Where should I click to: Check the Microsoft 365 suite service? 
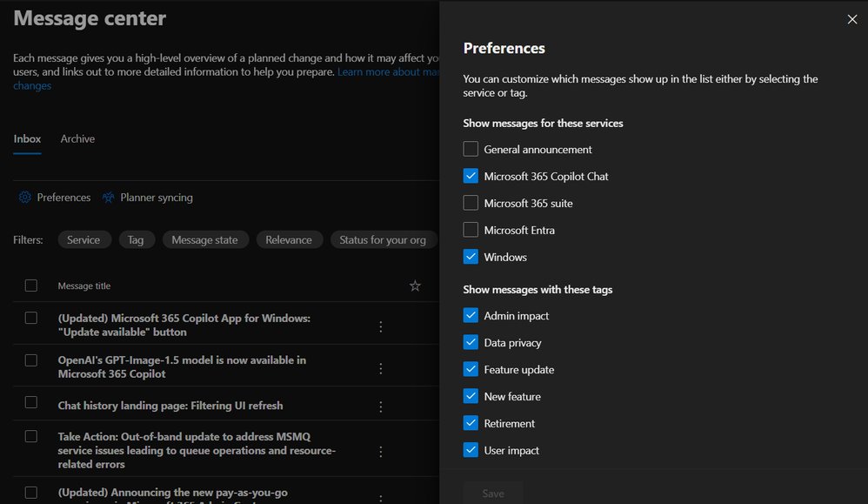pos(470,203)
